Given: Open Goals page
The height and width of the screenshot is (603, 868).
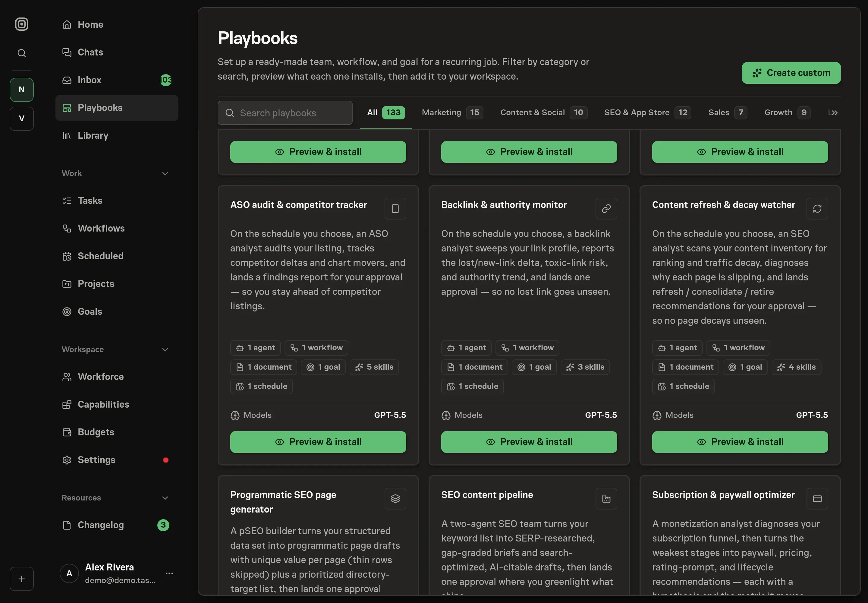Looking at the screenshot, I should [x=117, y=311].
